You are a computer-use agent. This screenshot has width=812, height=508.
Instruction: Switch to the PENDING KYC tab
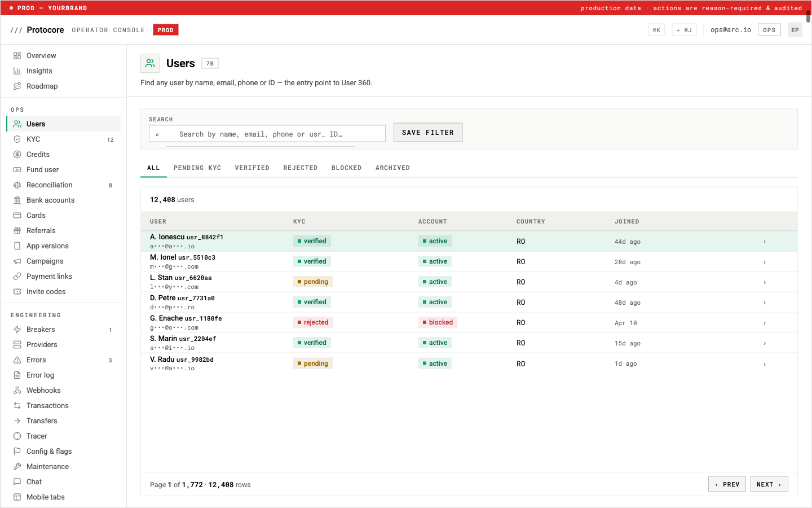coord(197,168)
